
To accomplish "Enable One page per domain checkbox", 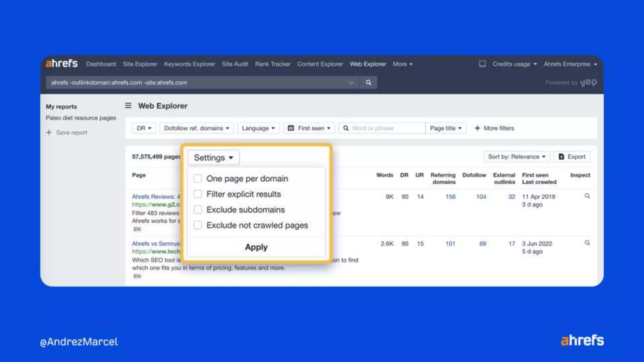I will [x=197, y=178].
